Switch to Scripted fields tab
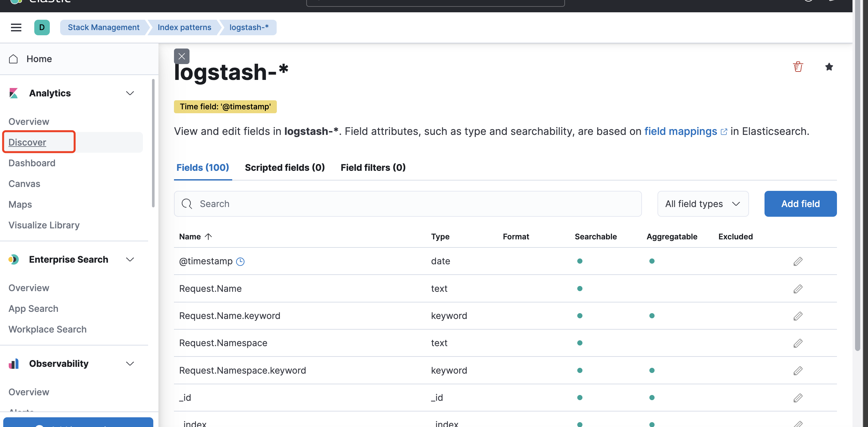This screenshot has height=427, width=868. pyautogui.click(x=284, y=168)
